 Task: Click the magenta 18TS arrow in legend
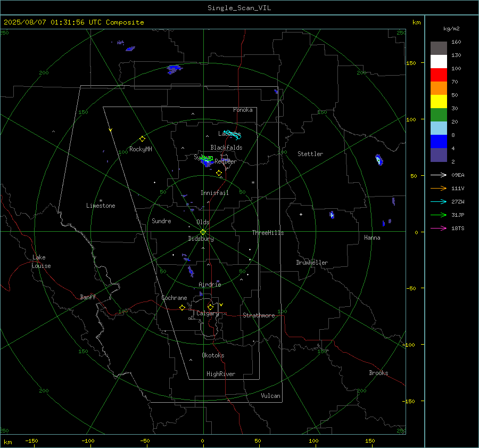point(439,228)
